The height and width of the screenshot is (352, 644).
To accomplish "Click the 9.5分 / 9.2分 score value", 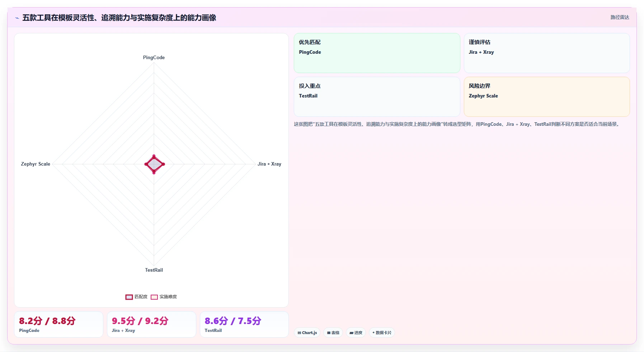I will [x=140, y=321].
